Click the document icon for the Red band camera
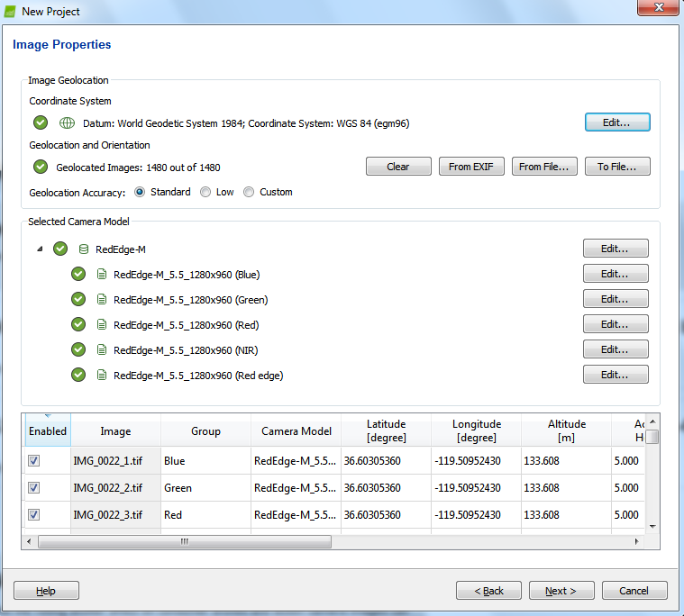Screen dimensions: 684x616 102,325
